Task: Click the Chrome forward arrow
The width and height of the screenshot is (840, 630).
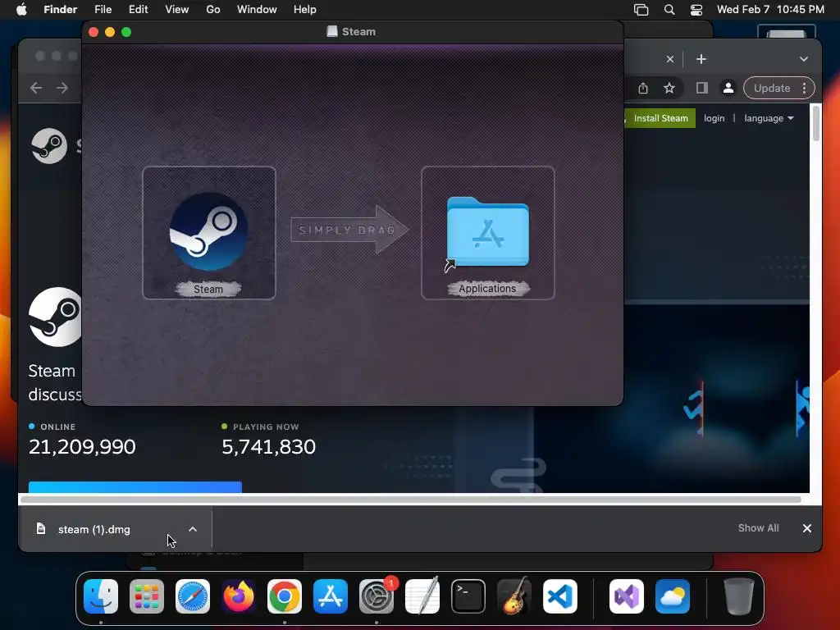Action: [62, 87]
